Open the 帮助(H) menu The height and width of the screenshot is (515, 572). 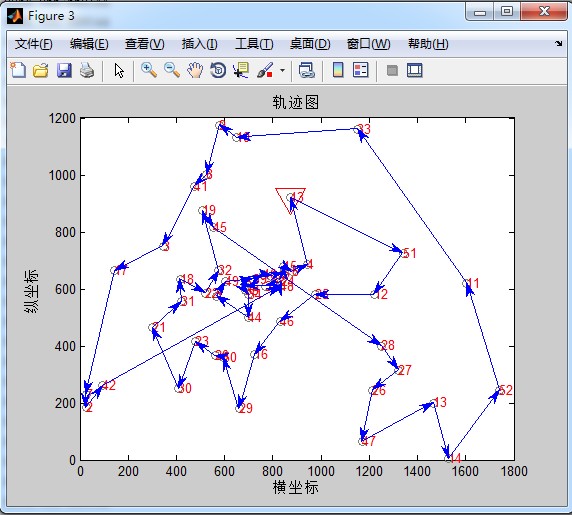[x=428, y=44]
